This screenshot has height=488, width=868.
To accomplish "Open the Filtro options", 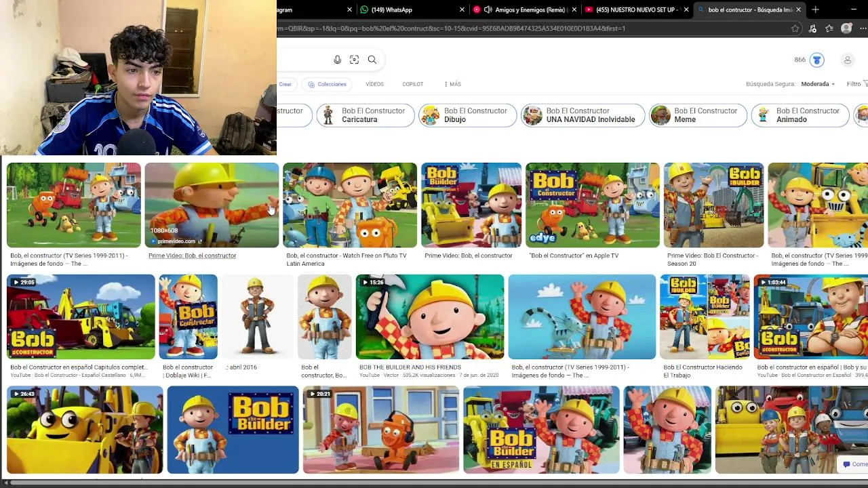I will (x=856, y=84).
